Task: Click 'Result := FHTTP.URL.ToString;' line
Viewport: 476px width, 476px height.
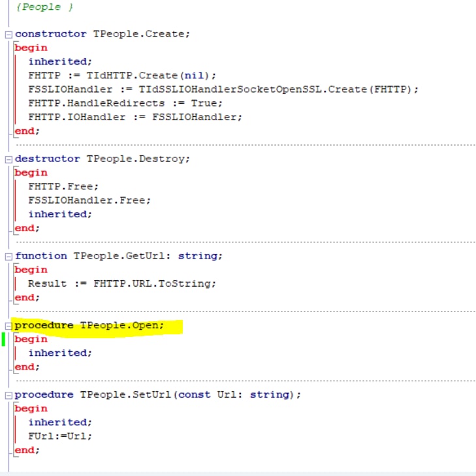Action: coord(122,283)
